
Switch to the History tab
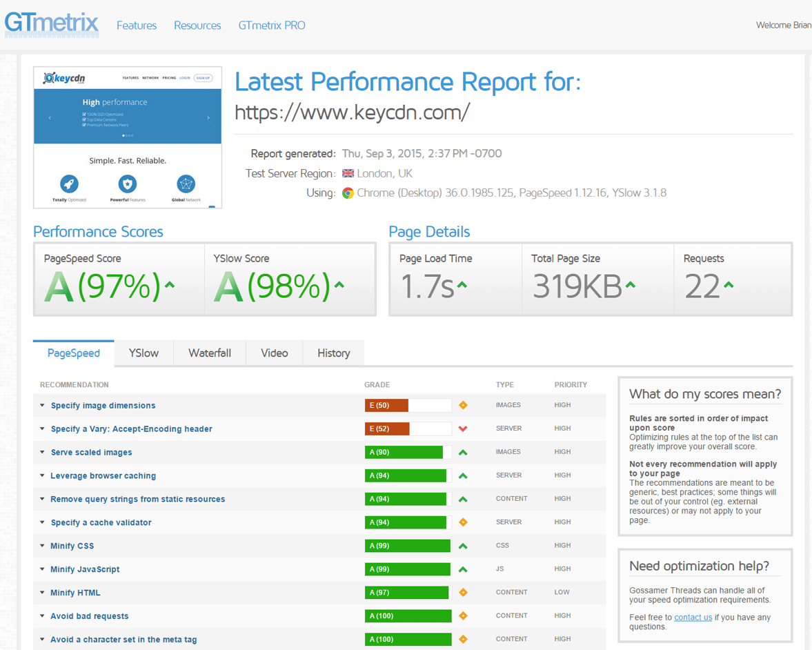pyautogui.click(x=333, y=353)
